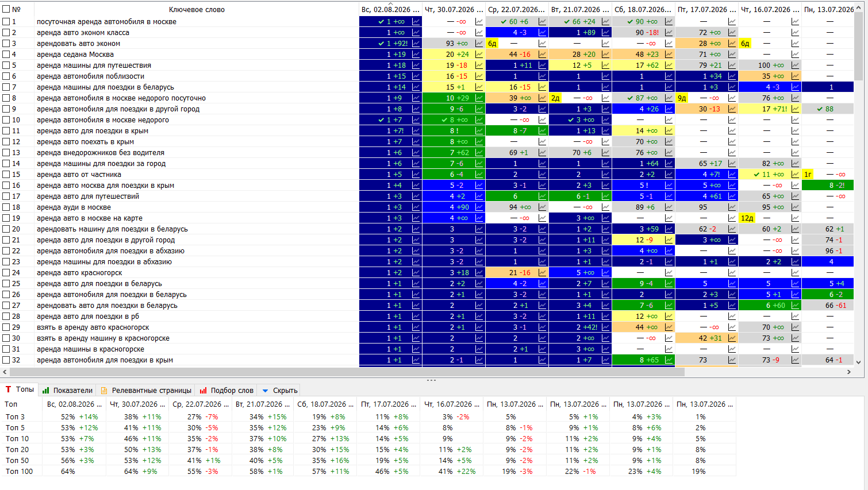The width and height of the screenshot is (868, 490).
Task: Check the select-all checkbox next to №
Action: [x=6, y=9]
